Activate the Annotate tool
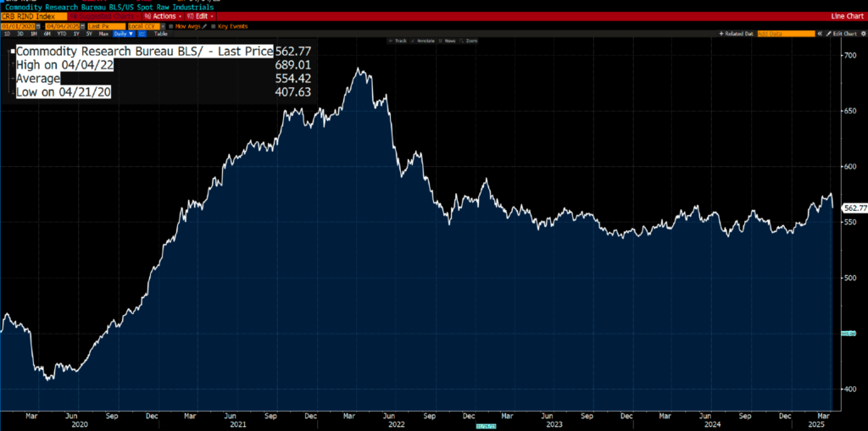This screenshot has height=431, width=868. coord(424,41)
